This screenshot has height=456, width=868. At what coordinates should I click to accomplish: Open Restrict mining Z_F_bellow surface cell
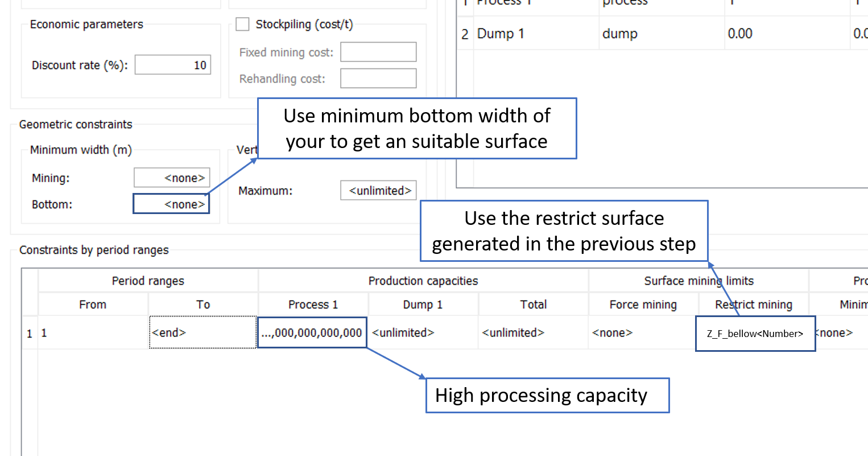[x=755, y=334]
